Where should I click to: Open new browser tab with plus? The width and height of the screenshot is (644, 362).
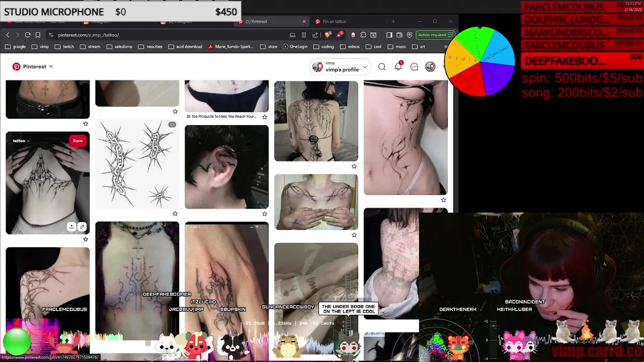point(393,21)
